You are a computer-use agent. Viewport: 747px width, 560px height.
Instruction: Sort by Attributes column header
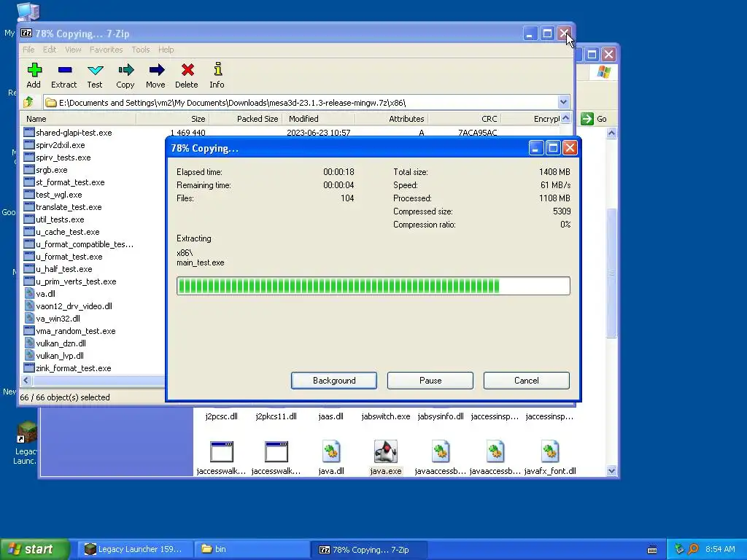tap(392, 119)
